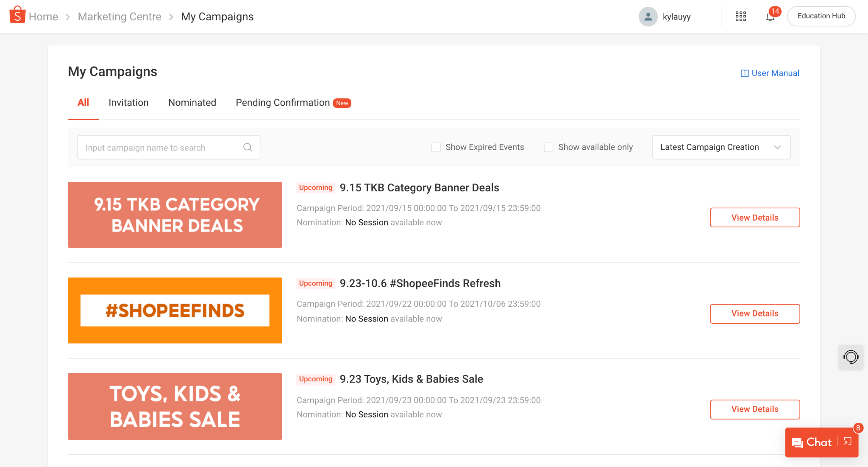The width and height of the screenshot is (868, 467).
Task: Switch to the Invitation tab
Action: click(x=128, y=103)
